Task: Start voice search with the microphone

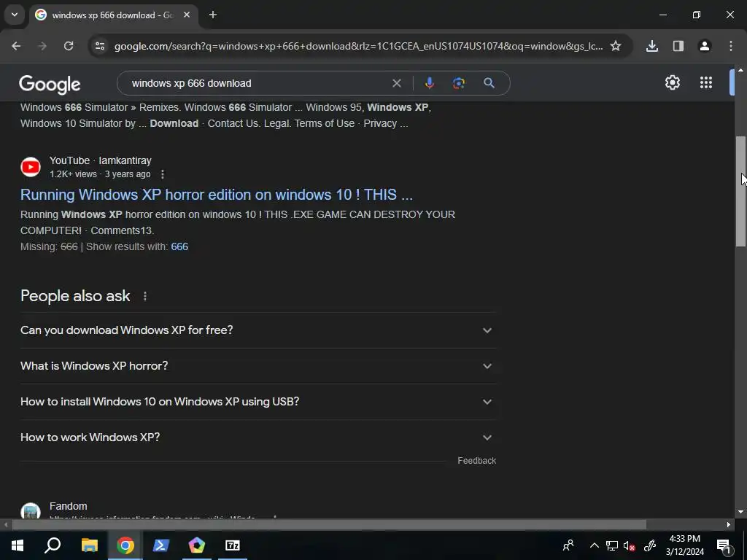Action: 429,83
